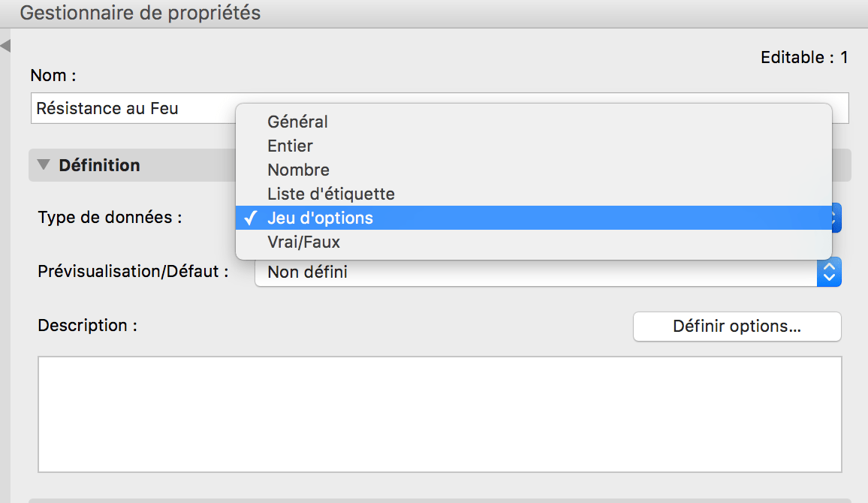
Task: Choose the checked Jeu d'options entry
Action: pyautogui.click(x=320, y=218)
